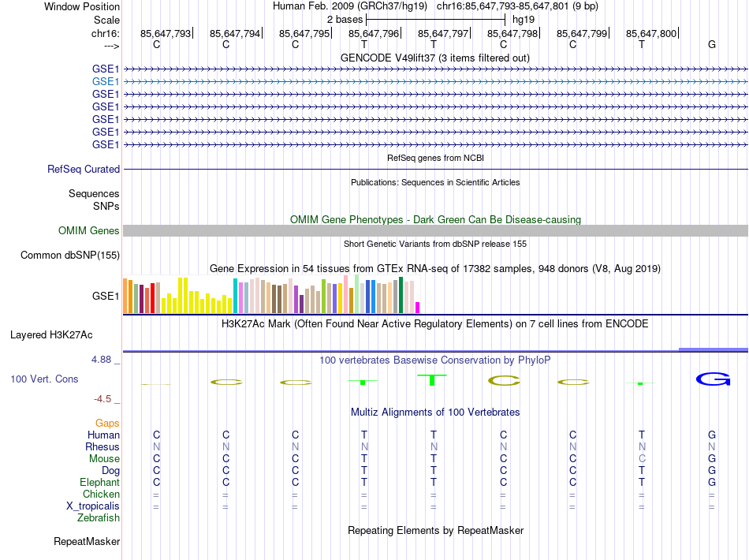Click the short magenta bar in GTEx chart
749x560 pixels.
click(418, 307)
